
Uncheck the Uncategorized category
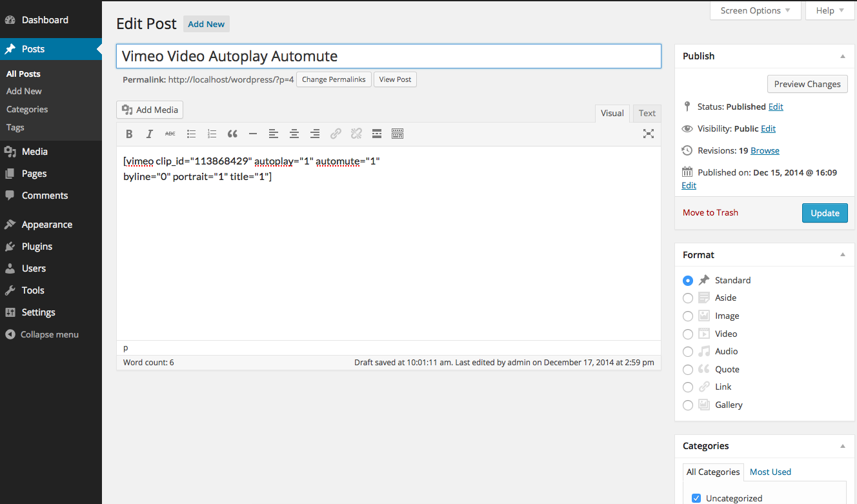pyautogui.click(x=696, y=498)
